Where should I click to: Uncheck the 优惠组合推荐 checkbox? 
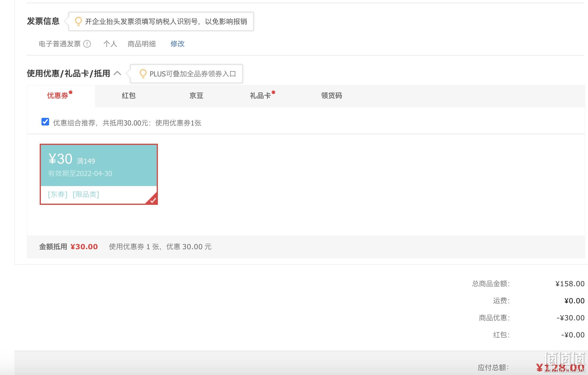point(45,122)
